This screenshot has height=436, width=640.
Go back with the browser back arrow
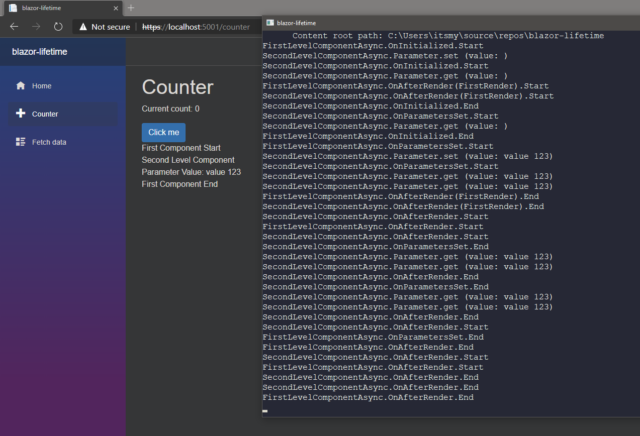click(x=12, y=26)
